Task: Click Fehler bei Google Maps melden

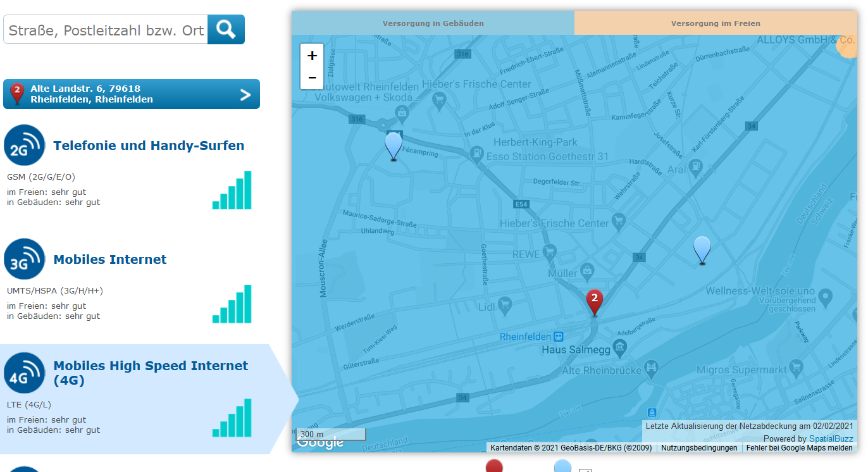Action: click(799, 448)
